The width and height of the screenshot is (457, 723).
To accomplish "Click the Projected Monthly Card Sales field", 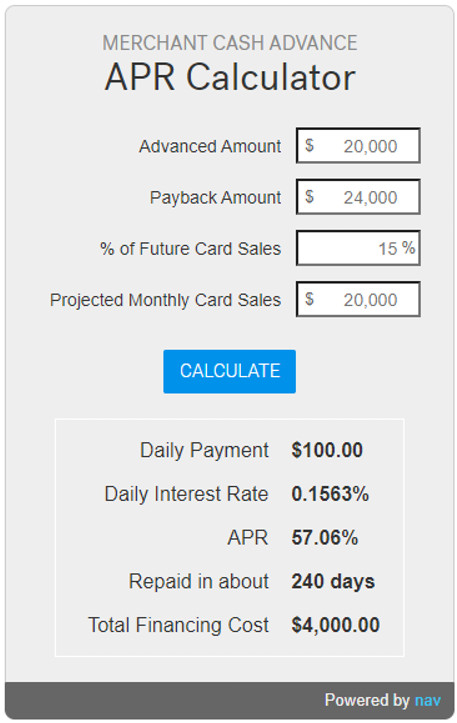I will (358, 300).
